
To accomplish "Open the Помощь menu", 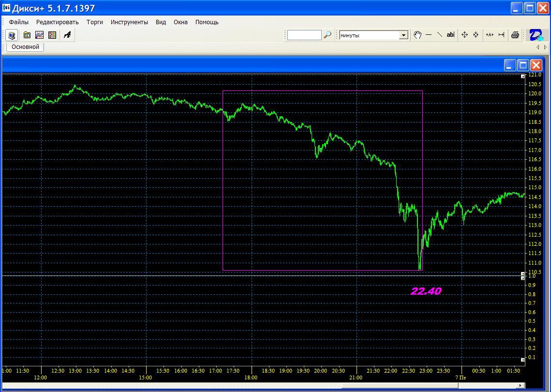I will click(207, 22).
